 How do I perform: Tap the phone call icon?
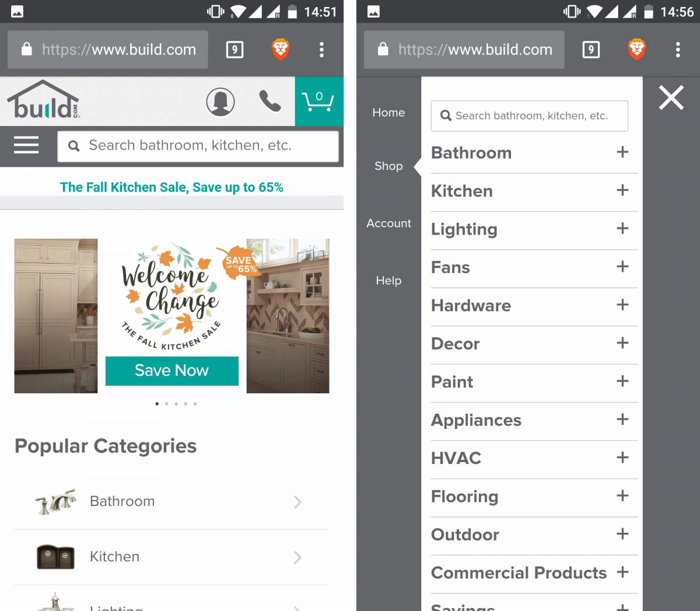click(x=269, y=102)
